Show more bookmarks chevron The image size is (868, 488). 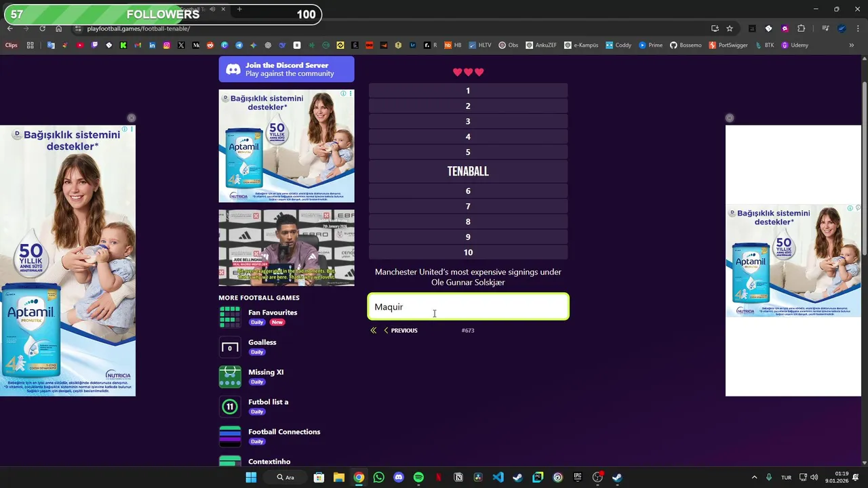(x=852, y=45)
